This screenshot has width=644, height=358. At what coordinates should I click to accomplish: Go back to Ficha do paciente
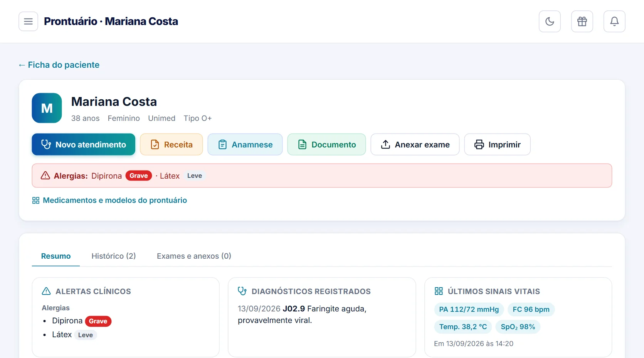(x=59, y=65)
